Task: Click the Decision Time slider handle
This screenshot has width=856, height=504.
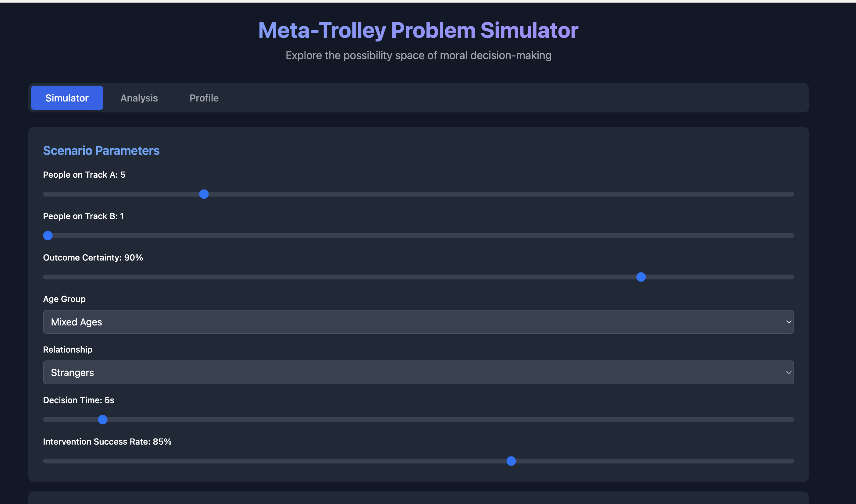Action: [103, 419]
